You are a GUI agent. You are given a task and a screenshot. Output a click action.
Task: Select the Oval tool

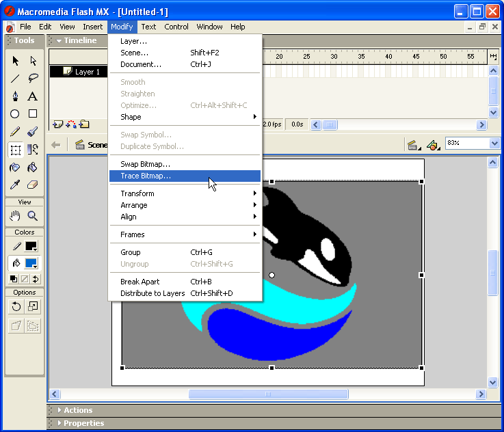point(15,113)
